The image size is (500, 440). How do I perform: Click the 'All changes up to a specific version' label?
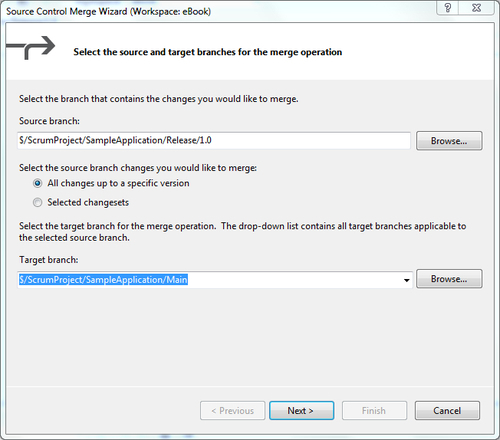point(118,183)
